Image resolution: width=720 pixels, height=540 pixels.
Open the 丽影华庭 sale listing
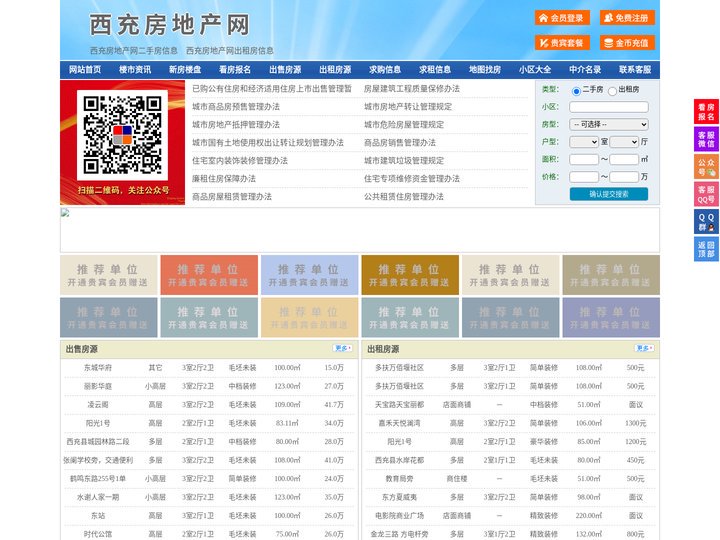(98, 386)
